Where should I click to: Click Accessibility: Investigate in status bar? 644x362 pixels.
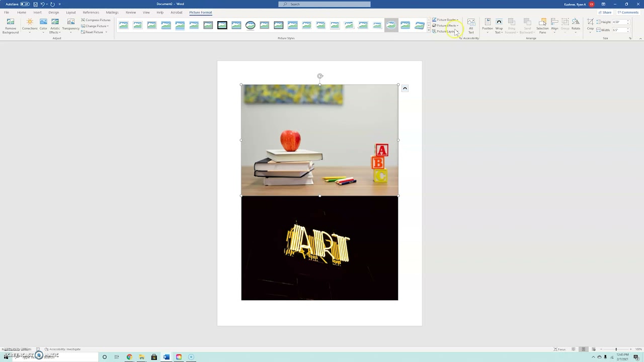(x=63, y=349)
